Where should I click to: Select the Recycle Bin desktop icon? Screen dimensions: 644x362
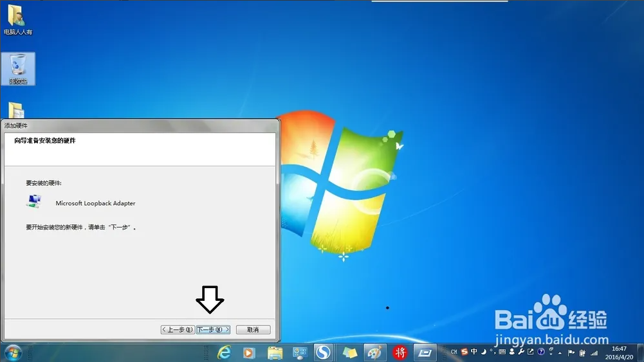(18, 68)
